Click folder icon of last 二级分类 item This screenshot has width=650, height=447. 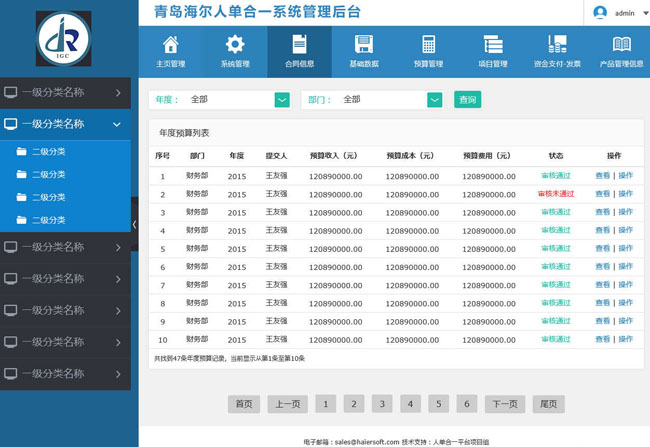pos(22,220)
